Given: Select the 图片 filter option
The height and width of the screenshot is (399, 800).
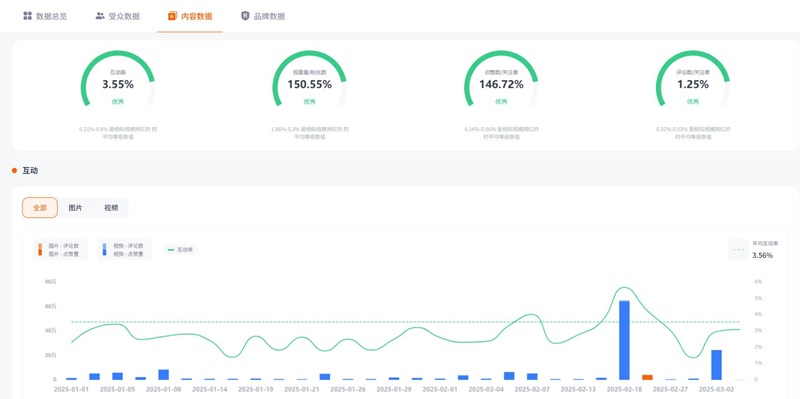Looking at the screenshot, I should pos(75,208).
